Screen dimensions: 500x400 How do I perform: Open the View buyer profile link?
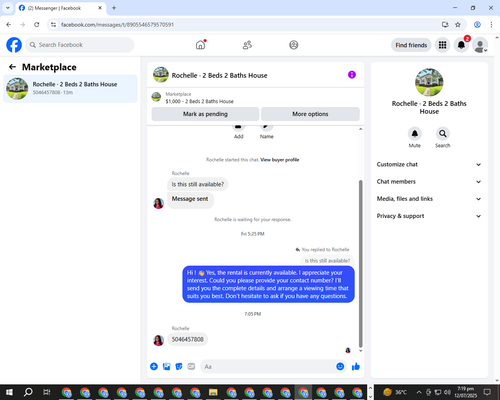click(279, 160)
